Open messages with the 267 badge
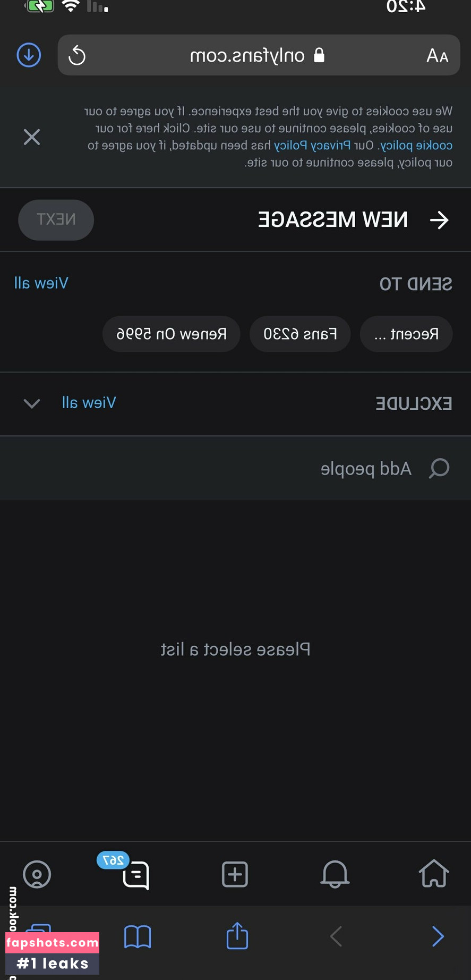The height and width of the screenshot is (980, 471). pyautogui.click(x=135, y=875)
